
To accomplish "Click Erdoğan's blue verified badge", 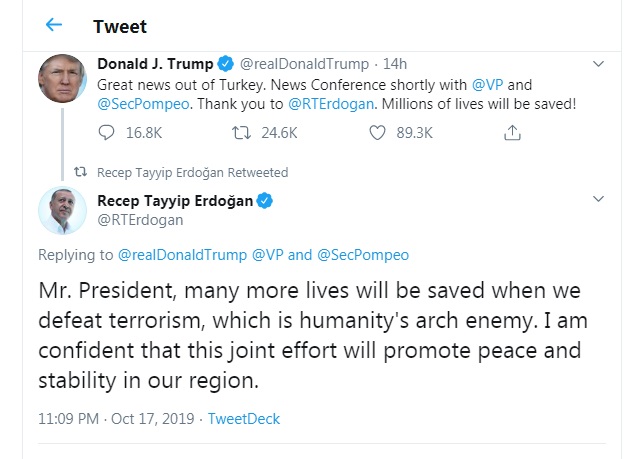I will coord(265,201).
